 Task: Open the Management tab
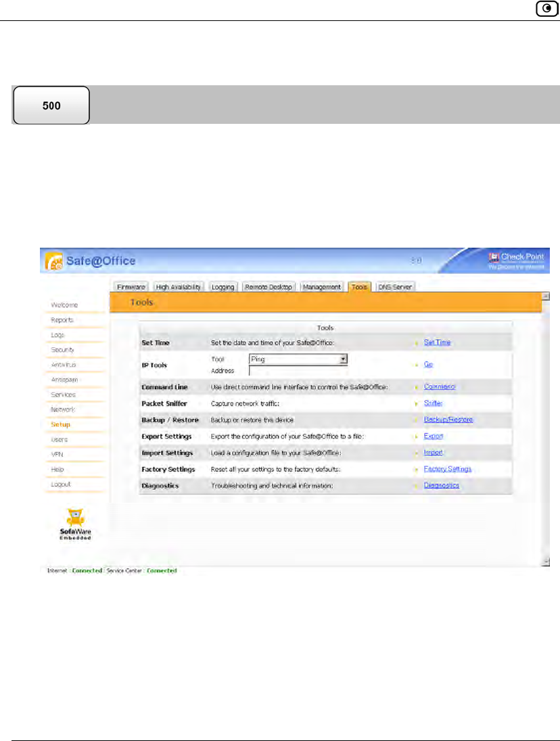(321, 287)
